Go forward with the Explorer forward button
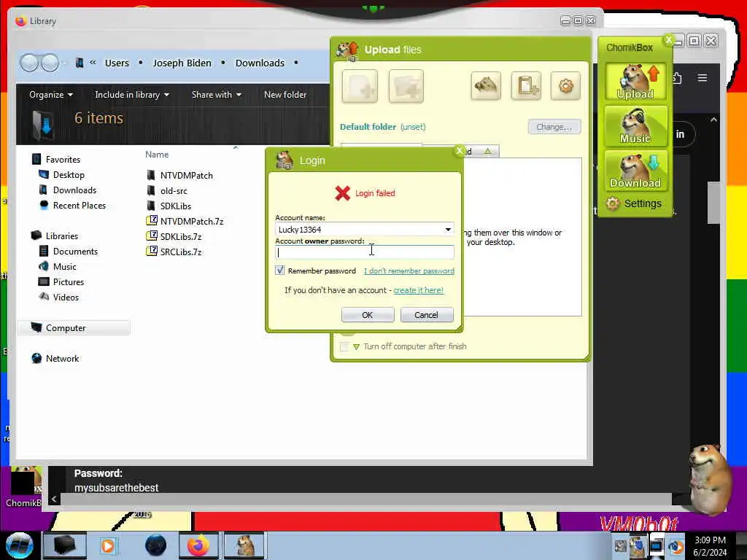747x560 pixels. click(50, 63)
